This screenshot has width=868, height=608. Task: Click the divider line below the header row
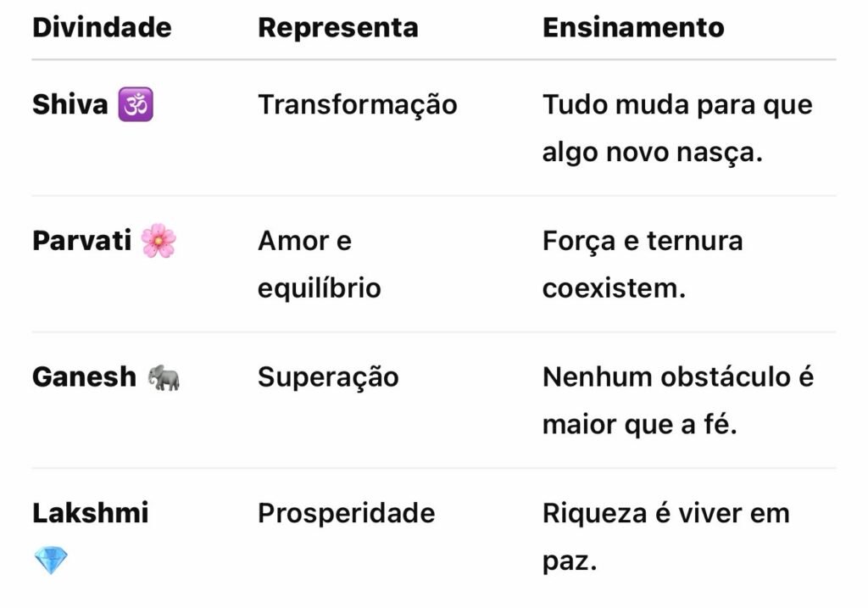[434, 60]
